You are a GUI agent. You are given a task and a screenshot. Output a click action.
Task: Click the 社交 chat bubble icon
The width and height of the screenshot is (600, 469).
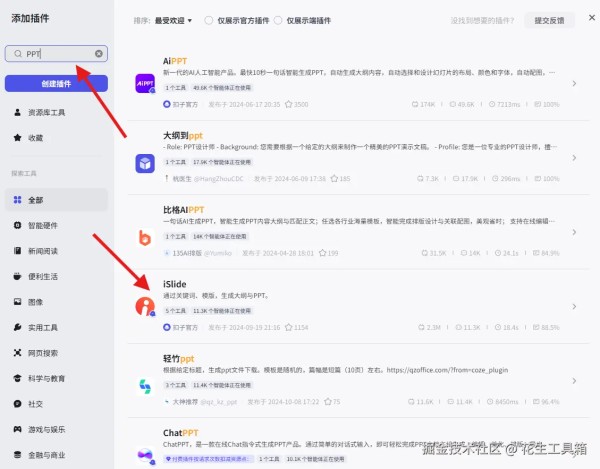point(17,404)
